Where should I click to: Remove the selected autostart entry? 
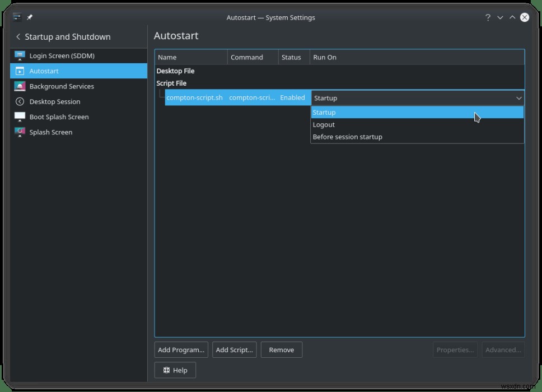point(281,349)
